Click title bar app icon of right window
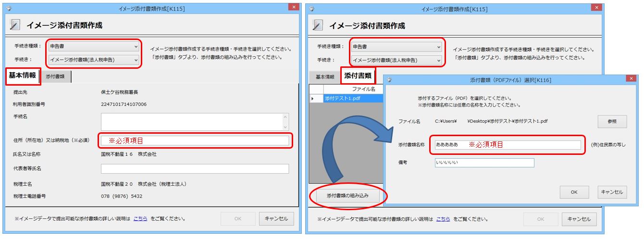 point(312,9)
